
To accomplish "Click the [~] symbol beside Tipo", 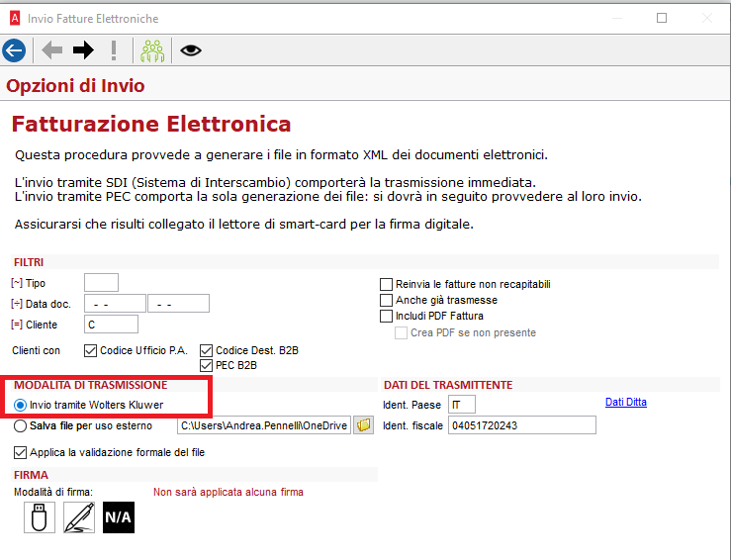I will (x=17, y=283).
